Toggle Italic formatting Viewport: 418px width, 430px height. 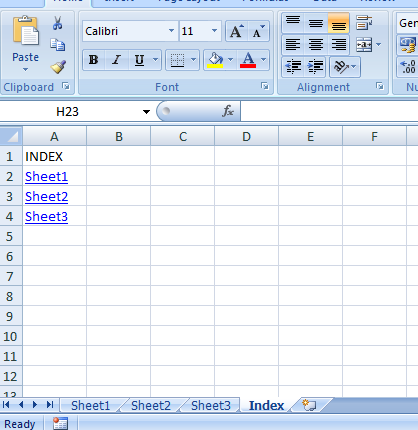tap(116, 60)
